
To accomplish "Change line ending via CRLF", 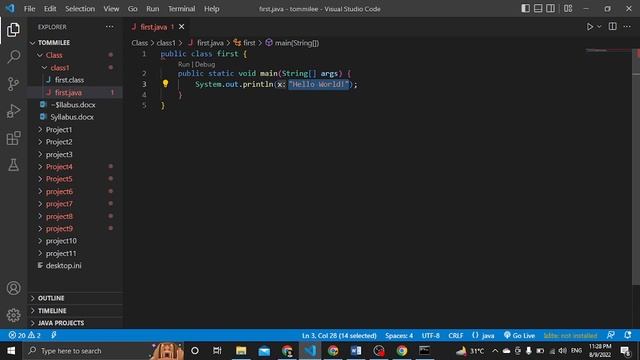I will coord(456,336).
